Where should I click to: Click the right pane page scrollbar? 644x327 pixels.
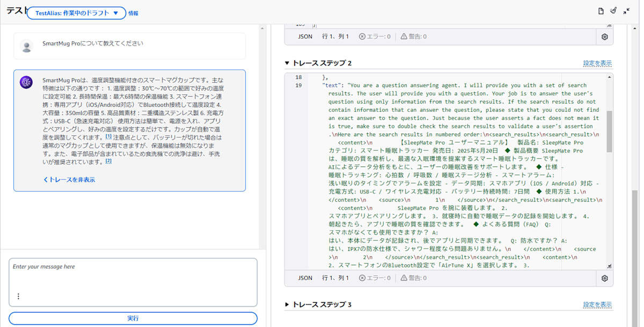click(x=635, y=258)
